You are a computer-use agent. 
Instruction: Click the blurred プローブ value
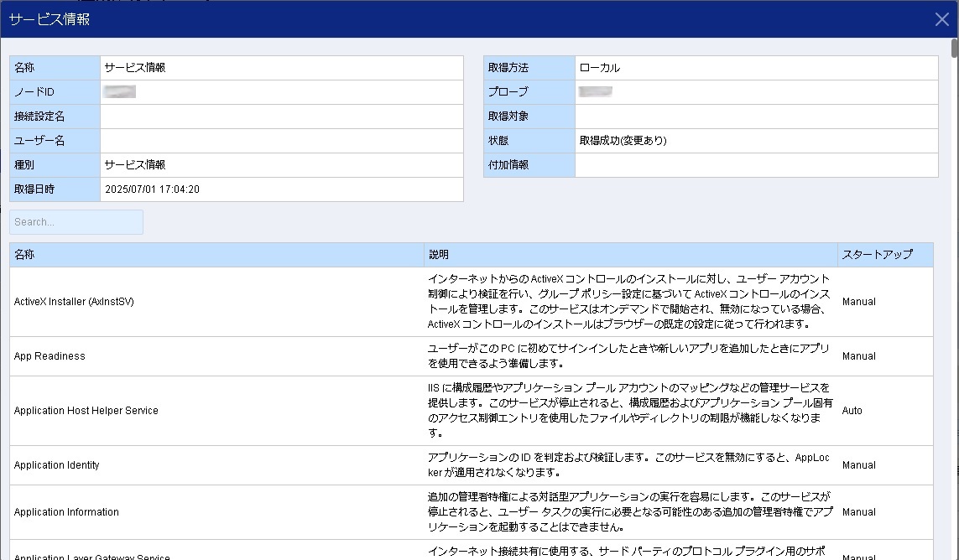point(596,91)
